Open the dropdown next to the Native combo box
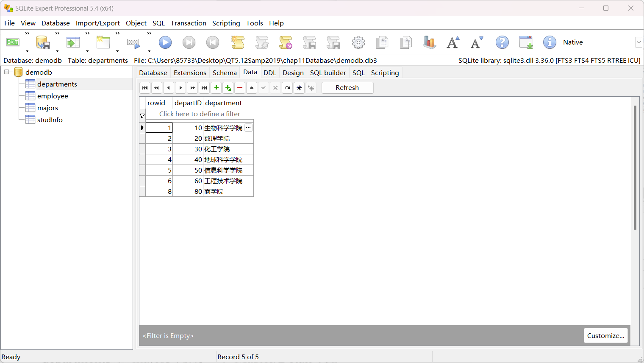644x363 pixels. point(638,42)
